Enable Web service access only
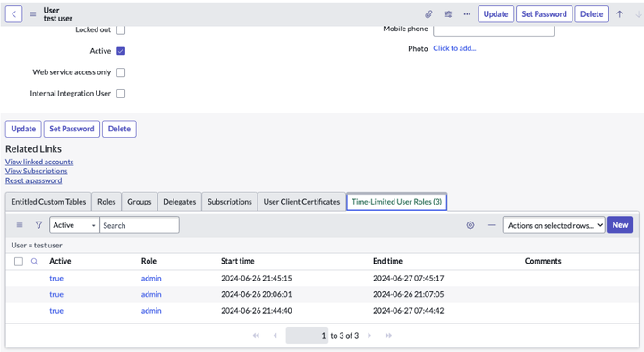This screenshot has width=644, height=352. tap(121, 72)
